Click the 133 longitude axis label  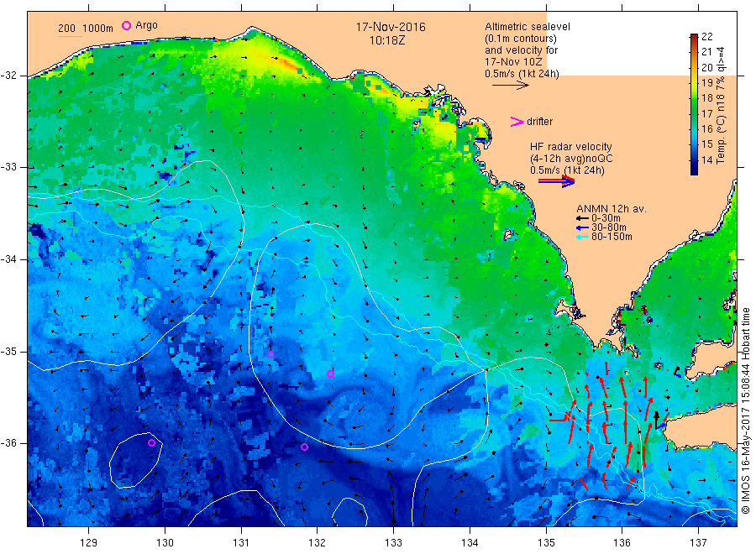coord(393,543)
